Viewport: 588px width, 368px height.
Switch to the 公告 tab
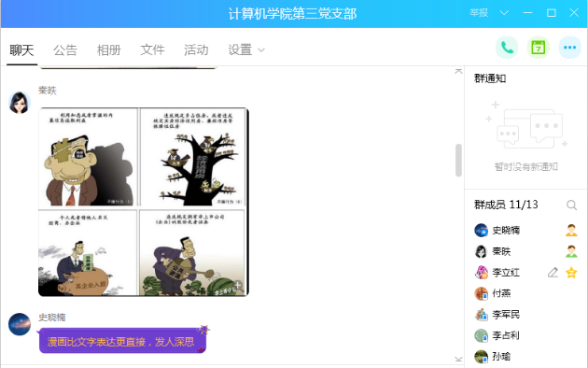coord(65,50)
